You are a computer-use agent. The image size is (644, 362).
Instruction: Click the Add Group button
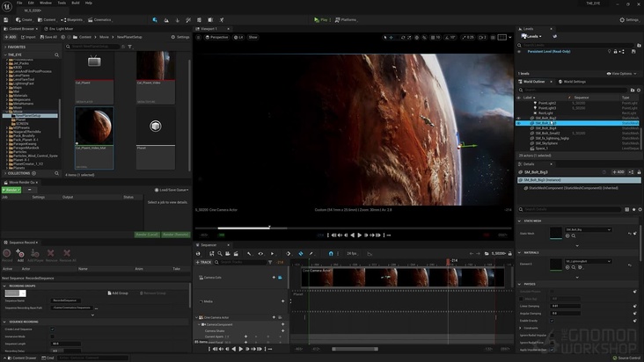[118, 293]
